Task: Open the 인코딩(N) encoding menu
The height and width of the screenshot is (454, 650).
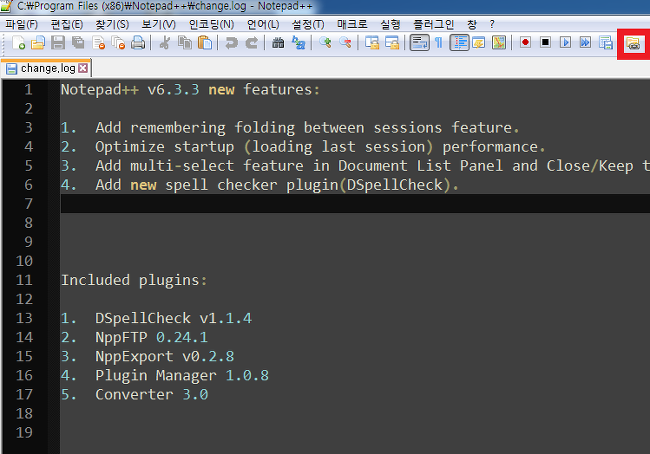Action: coord(211,24)
